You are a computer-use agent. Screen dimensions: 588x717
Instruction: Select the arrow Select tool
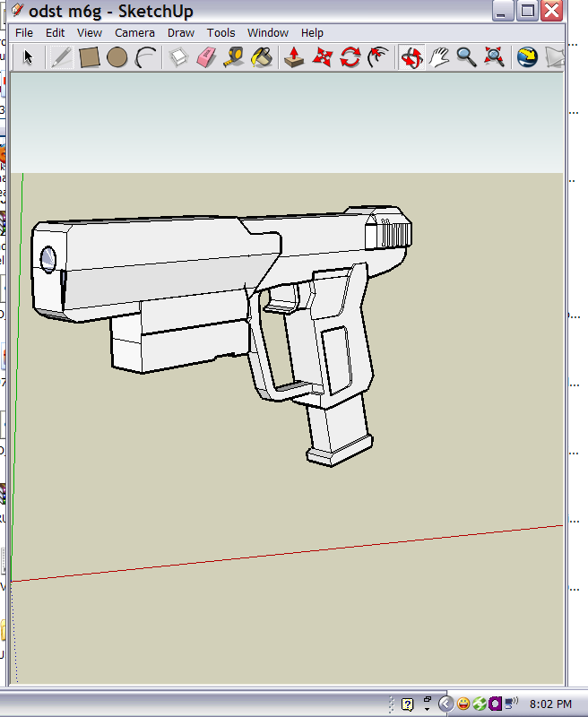point(29,57)
